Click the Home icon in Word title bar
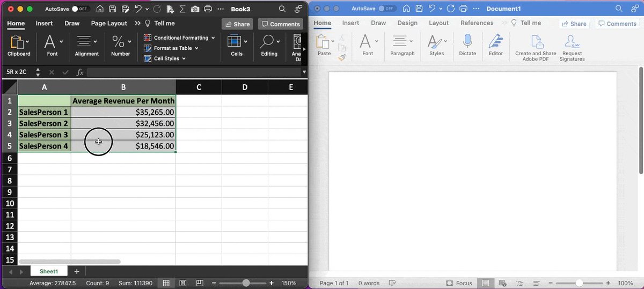The height and width of the screenshot is (289, 644). (406, 9)
